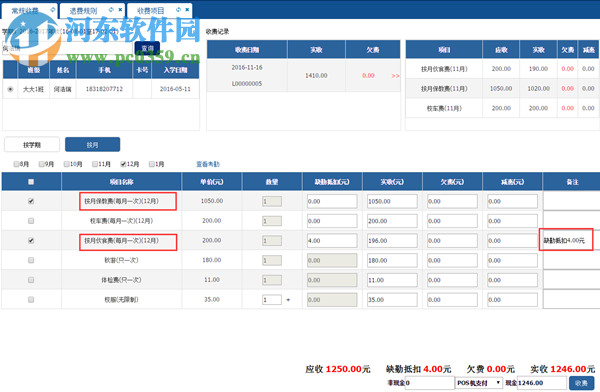Open the POS机支付 payment method dropdown
The width and height of the screenshot is (600, 392).
click(x=479, y=383)
